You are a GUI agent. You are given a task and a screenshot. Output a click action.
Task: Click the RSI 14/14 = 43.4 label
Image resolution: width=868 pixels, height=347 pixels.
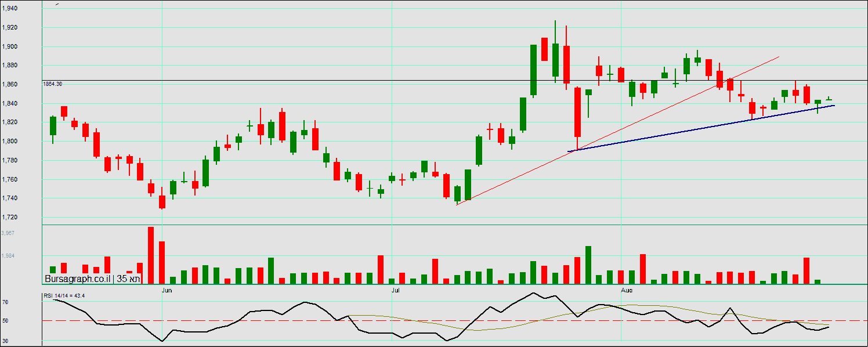point(64,296)
